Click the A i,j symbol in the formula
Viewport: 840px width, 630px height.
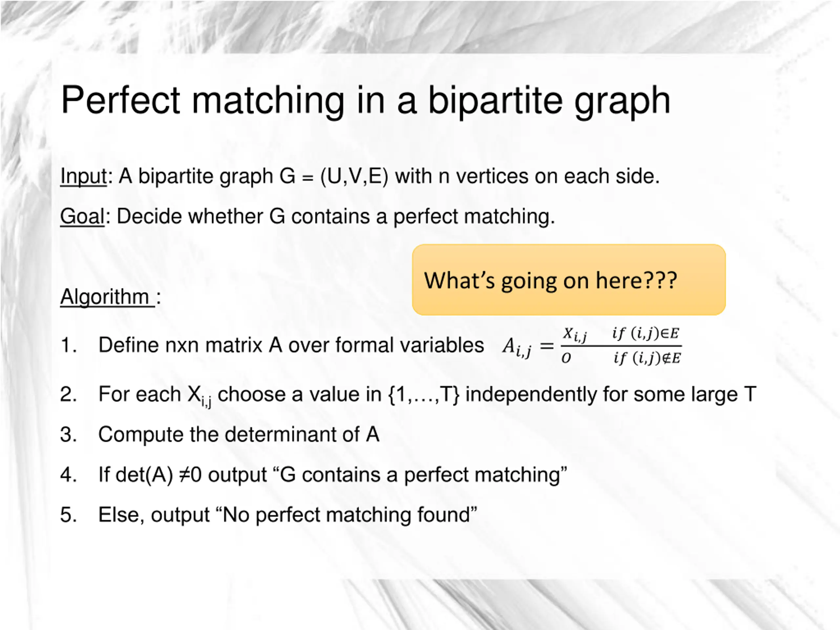coord(517,347)
